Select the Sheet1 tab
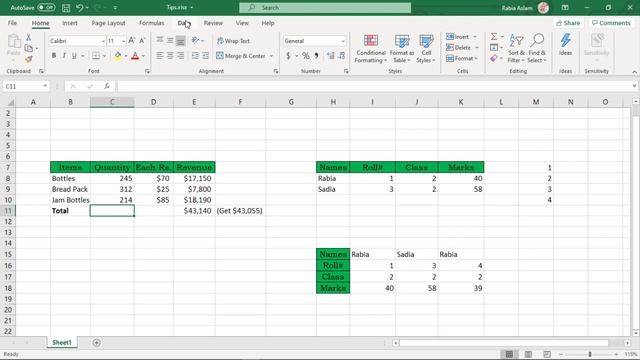The image size is (640, 360). coord(62,343)
